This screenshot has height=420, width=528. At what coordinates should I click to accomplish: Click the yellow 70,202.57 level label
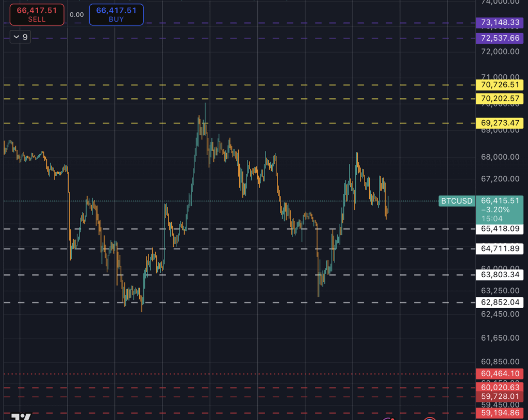tap(500, 98)
